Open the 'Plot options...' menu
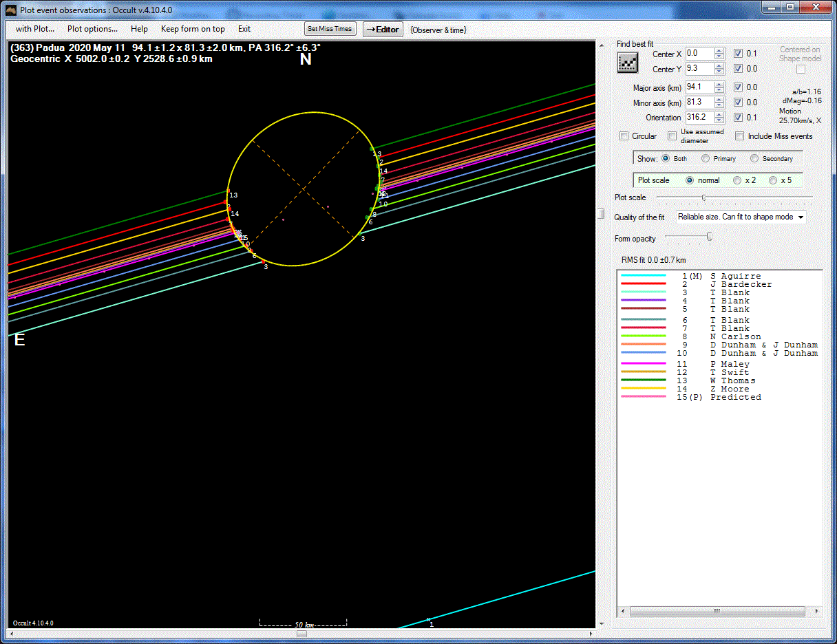 pos(92,29)
